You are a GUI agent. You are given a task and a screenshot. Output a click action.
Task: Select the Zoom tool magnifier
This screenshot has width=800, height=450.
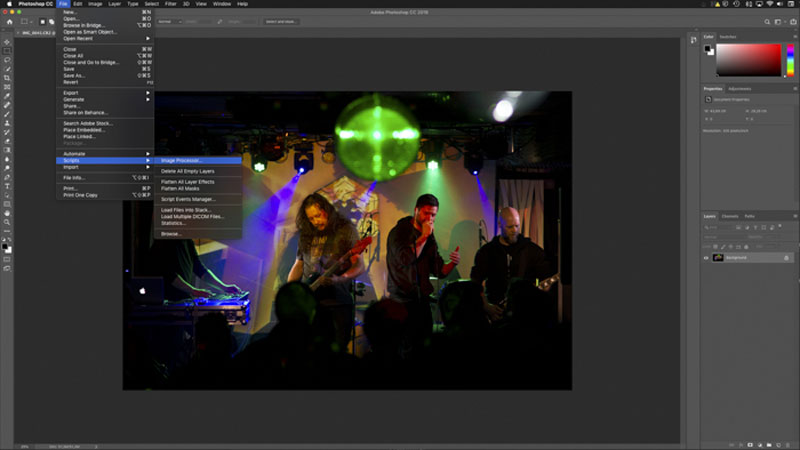(x=7, y=222)
